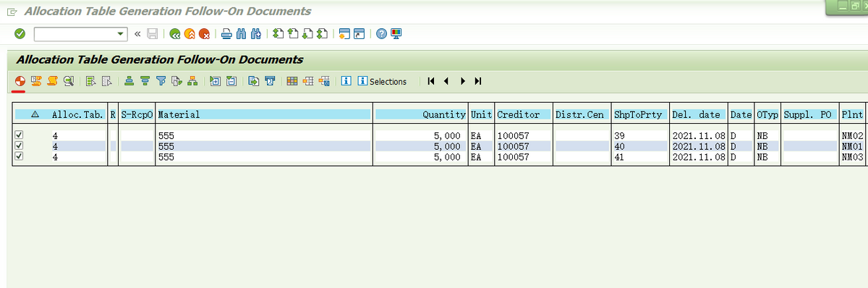Click the Alloc.Tab. column header
The width and height of the screenshot is (868, 288).
click(x=78, y=114)
